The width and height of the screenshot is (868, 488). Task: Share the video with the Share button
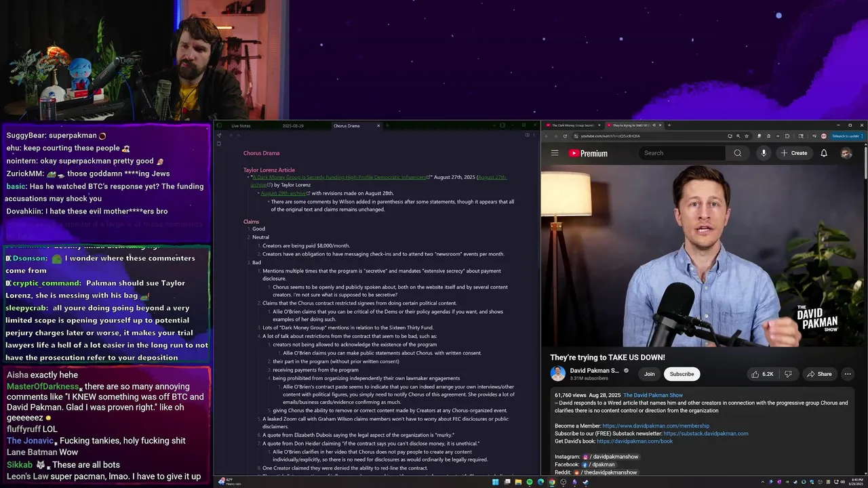[x=818, y=374]
